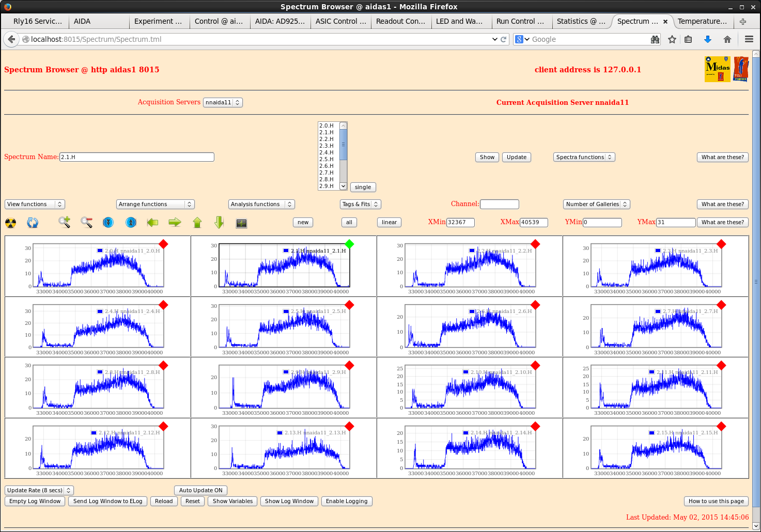Open the Temperature browser tab
Viewport: 761px width, 532px height.
(702, 21)
